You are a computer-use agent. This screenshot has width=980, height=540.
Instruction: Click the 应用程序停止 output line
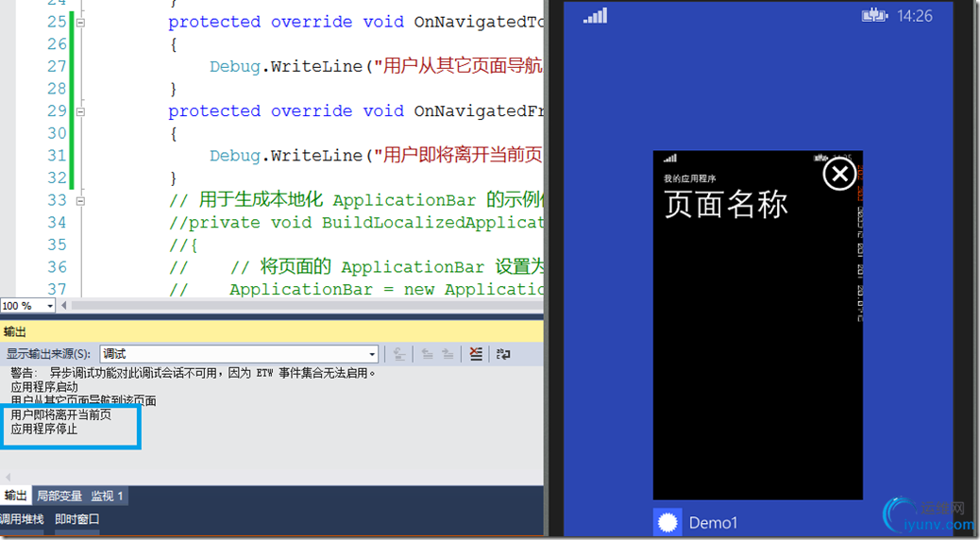[43, 429]
